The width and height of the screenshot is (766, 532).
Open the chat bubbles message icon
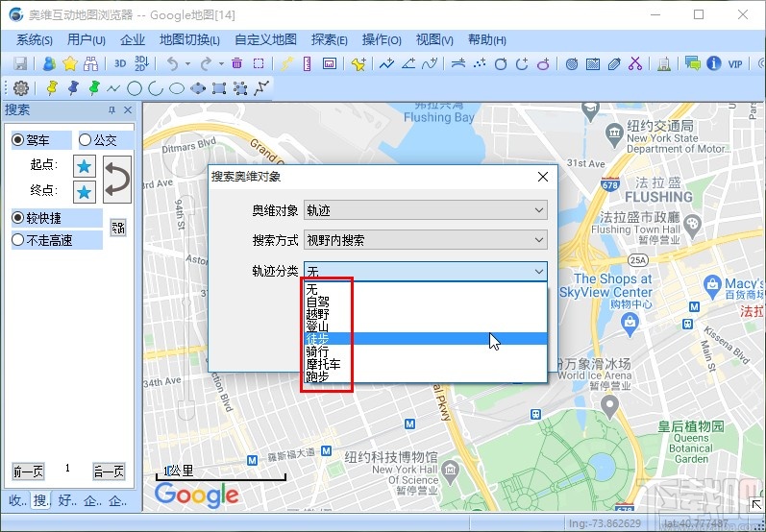click(x=693, y=63)
